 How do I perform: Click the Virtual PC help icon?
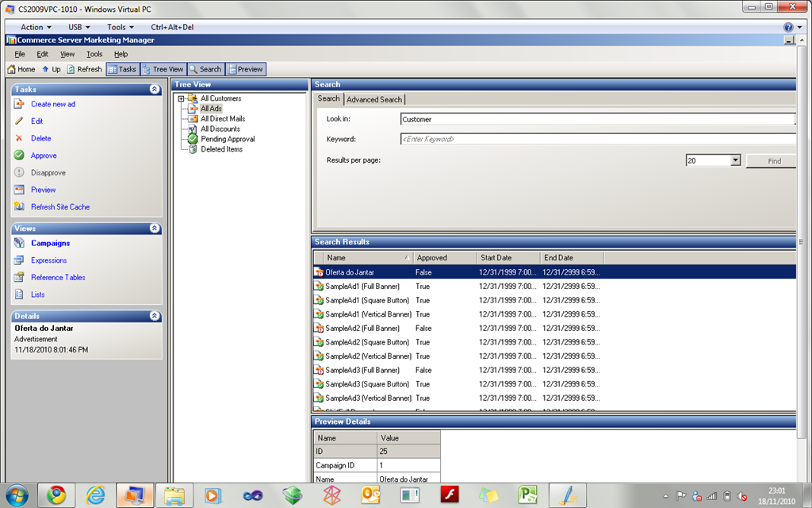[x=788, y=27]
